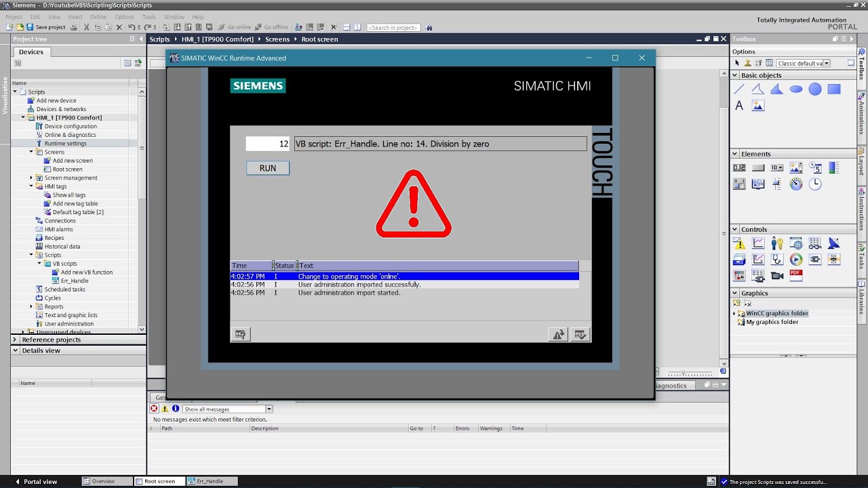Viewport: 868px width, 488px height.
Task: Select the Line tool in Basic objects
Action: coord(739,89)
